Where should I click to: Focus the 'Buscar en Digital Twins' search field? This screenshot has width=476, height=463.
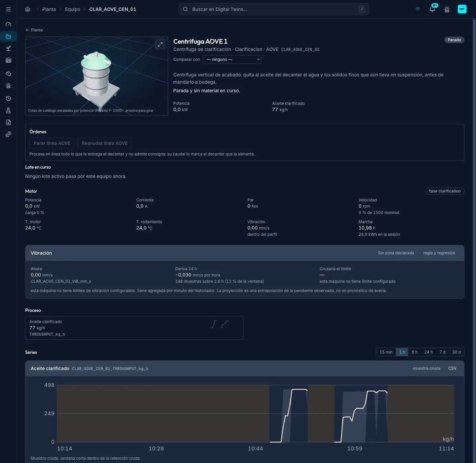pyautogui.click(x=274, y=9)
